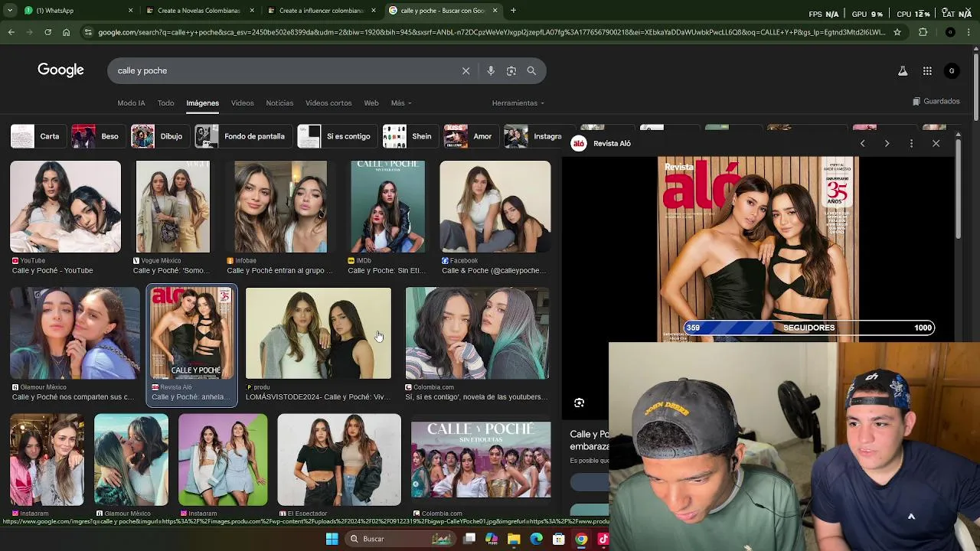Select the Web search tab
Viewport: 980px width, 551px height.
(371, 103)
